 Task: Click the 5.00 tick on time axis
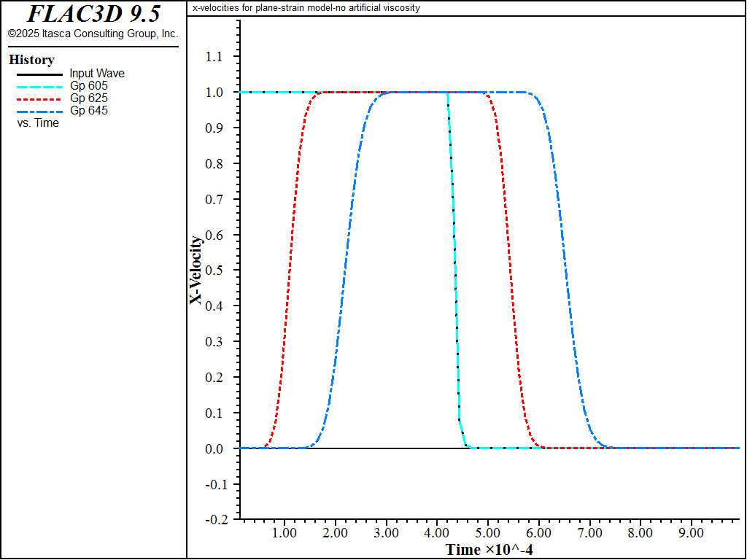[x=488, y=533]
